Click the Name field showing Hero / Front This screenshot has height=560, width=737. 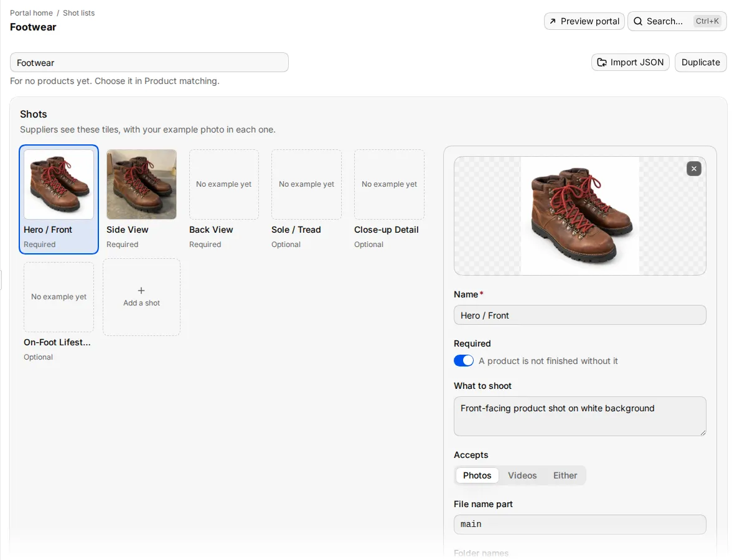580,315
